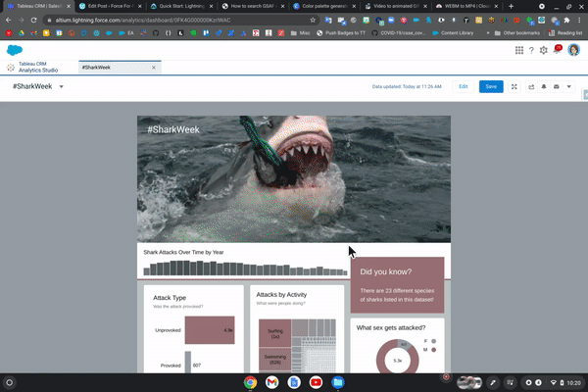This screenshot has height=392, width=588.
Task: Click the Edit button
Action: tap(464, 86)
